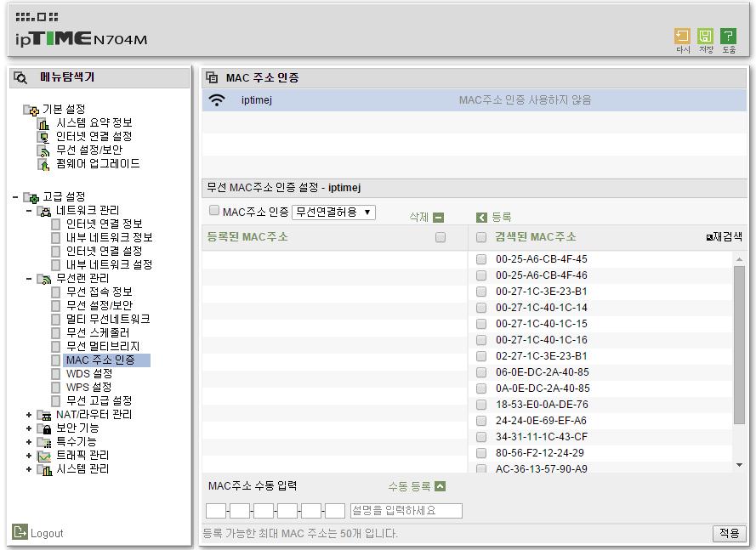Screen dimensions: 756x550
Task: Open the 무선 접속 정보 menu item
Action: point(99,292)
